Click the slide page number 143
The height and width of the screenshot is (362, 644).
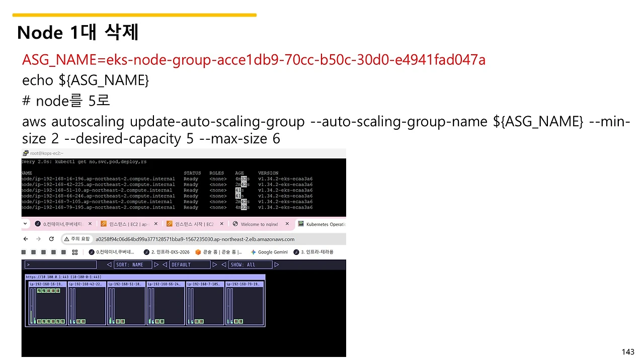[x=628, y=352]
